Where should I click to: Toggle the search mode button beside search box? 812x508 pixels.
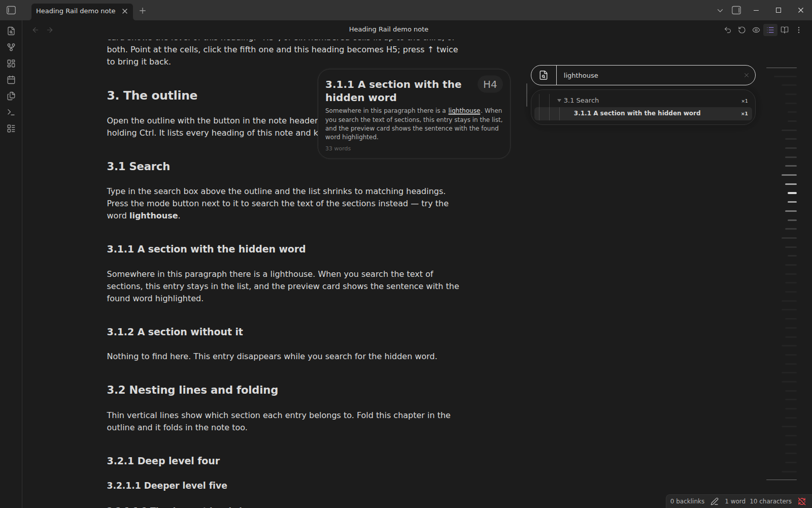tap(544, 75)
